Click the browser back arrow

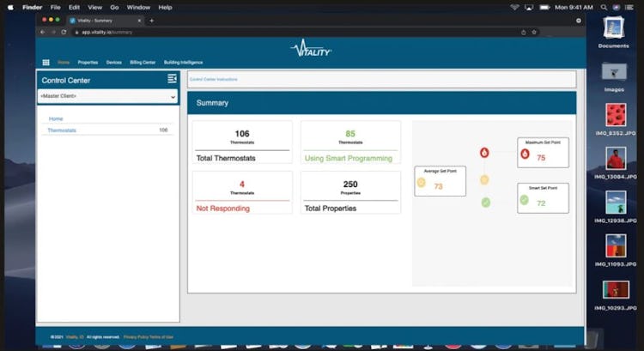coord(43,32)
